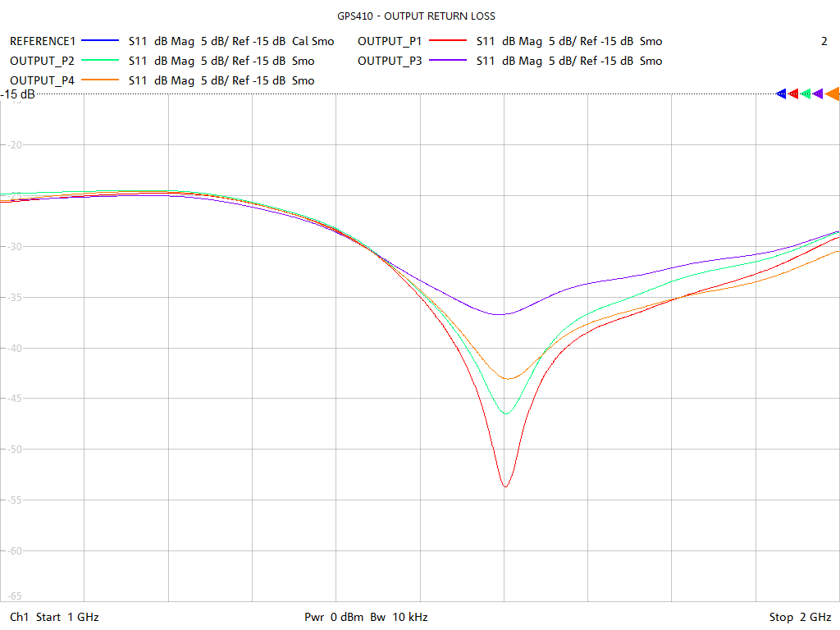
Task: Click the orange OUTPUT_P4 legend line
Action: tap(99, 80)
